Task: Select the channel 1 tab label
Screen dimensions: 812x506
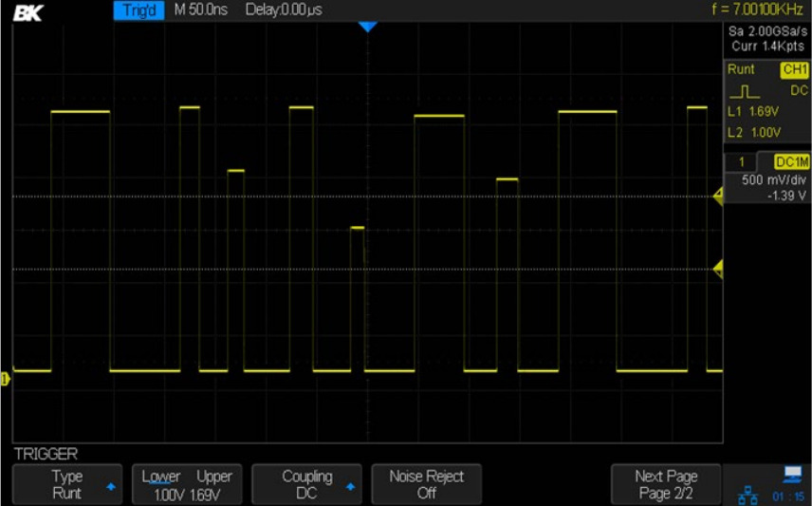Action: pyautogui.click(x=740, y=162)
